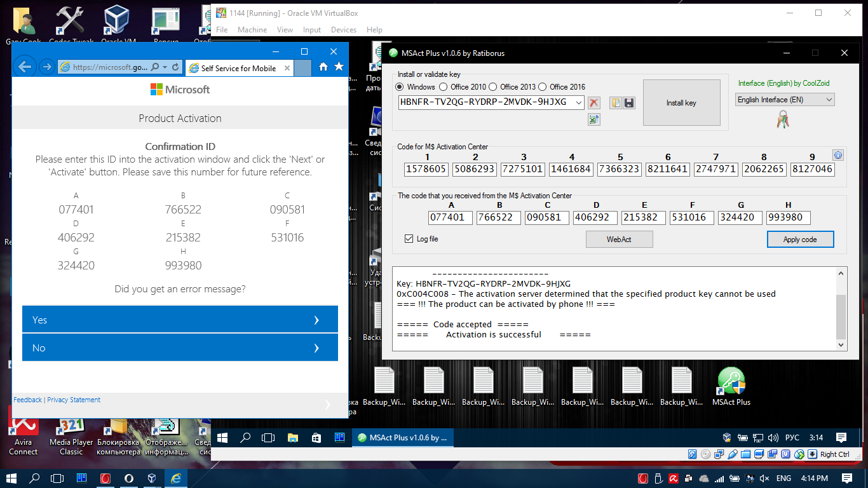Click the keys icon under the interface dropdown
The width and height of the screenshot is (868, 488).
coord(783,119)
